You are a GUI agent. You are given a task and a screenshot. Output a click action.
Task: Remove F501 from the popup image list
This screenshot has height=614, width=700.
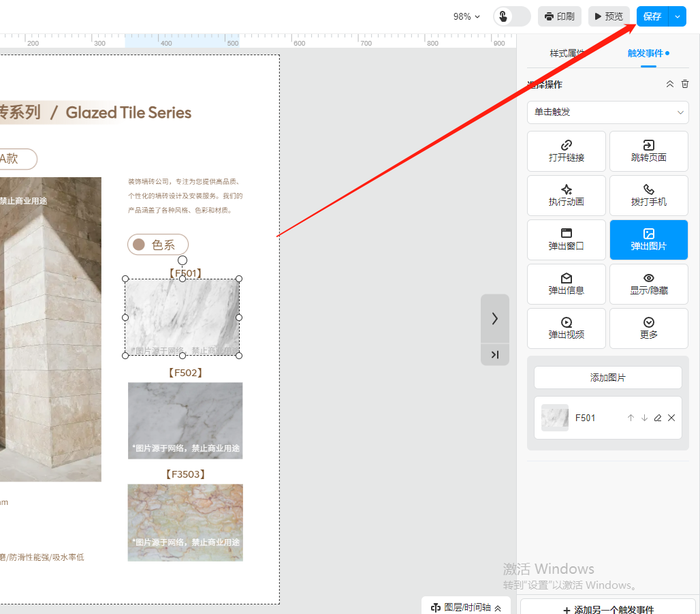pos(671,418)
